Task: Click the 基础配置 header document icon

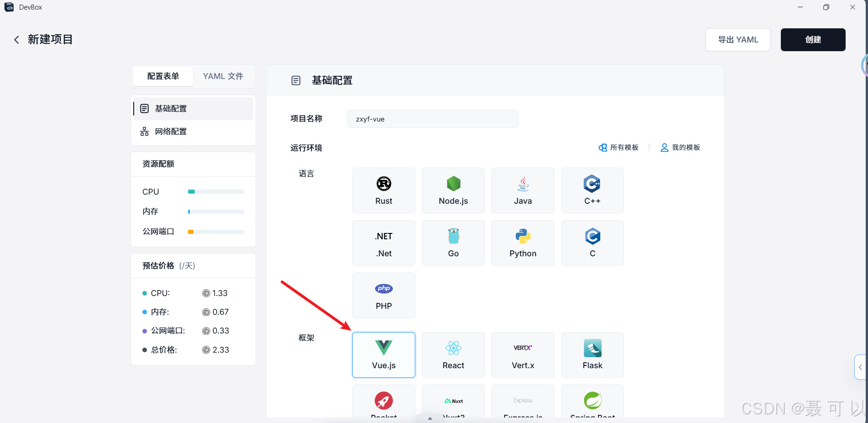Action: tap(296, 80)
